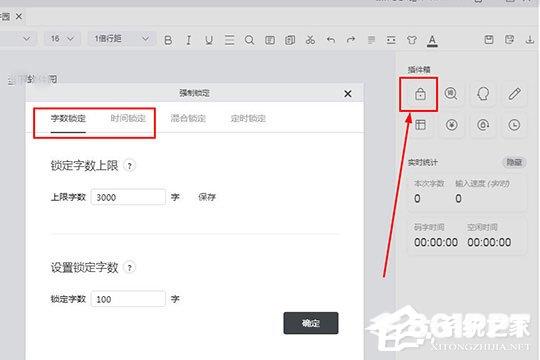
Task: Open the pencil plugin icon
Action: pyautogui.click(x=515, y=94)
